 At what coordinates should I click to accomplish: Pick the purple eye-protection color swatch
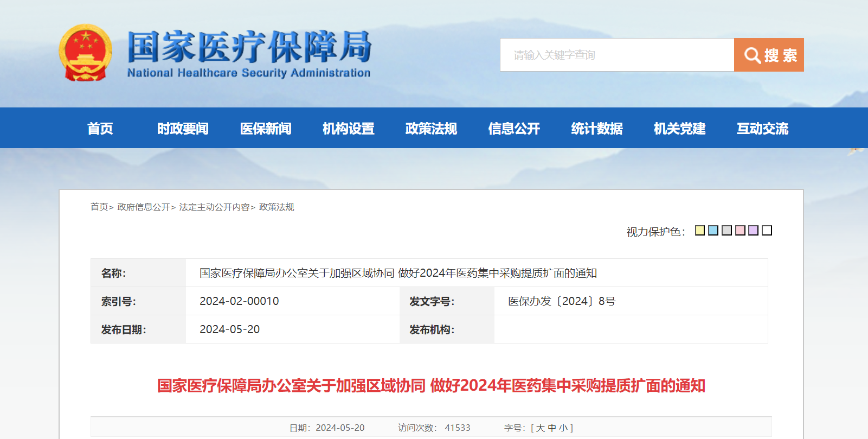click(754, 231)
